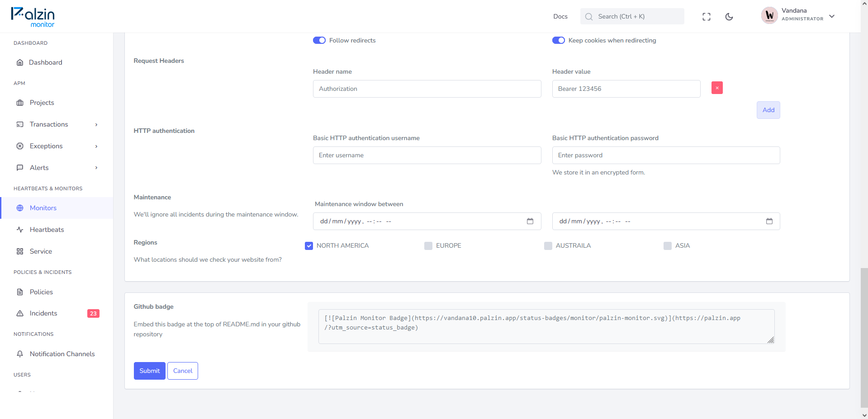Open the user profile dropdown arrow

pos(832,16)
